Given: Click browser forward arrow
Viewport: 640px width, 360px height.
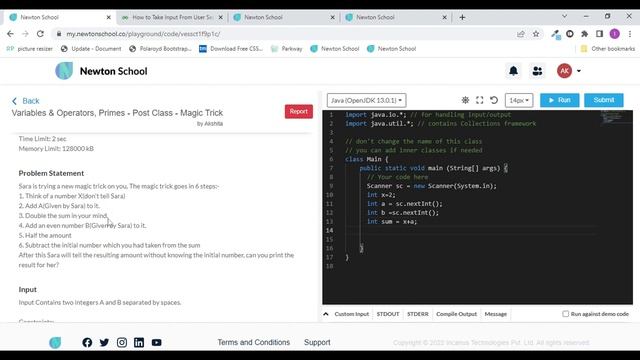Looking at the screenshot, I should [25, 34].
